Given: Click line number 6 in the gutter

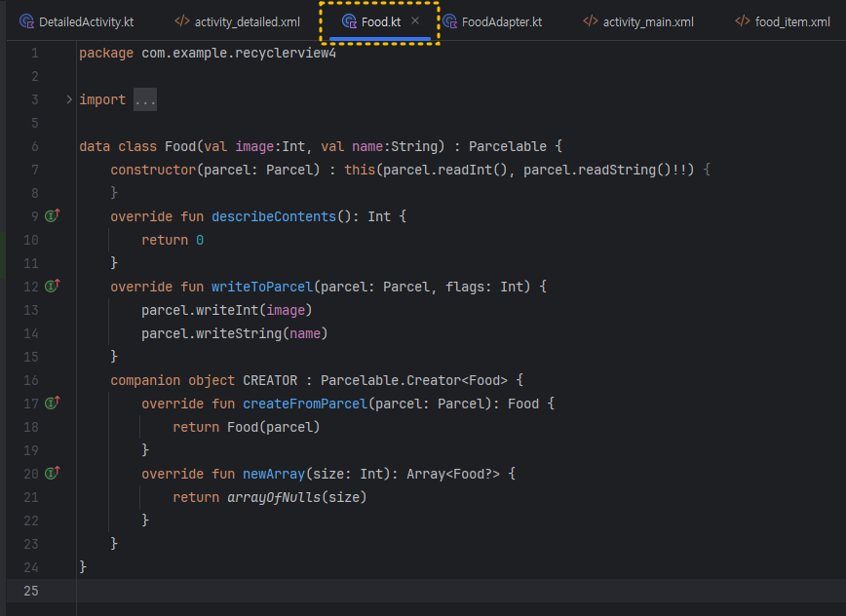Looking at the screenshot, I should (34, 147).
